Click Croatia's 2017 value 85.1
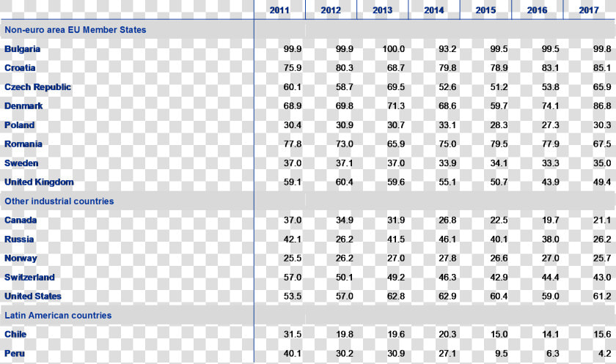The width and height of the screenshot is (616, 364). click(x=602, y=68)
